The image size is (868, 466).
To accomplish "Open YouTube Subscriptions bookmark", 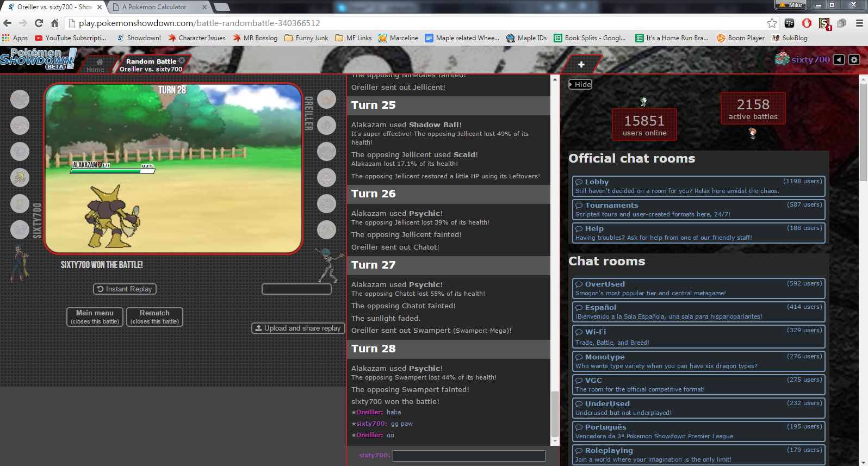I will coord(70,38).
